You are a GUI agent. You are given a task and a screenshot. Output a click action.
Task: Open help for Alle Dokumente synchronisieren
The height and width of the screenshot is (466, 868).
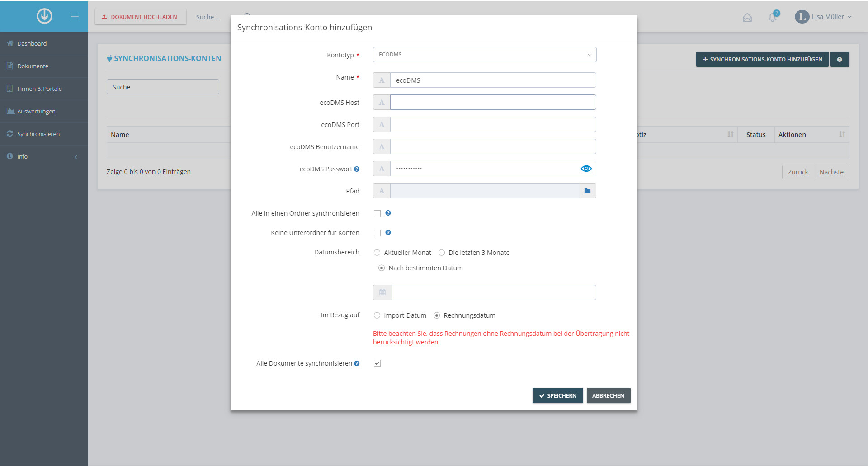coord(357,363)
